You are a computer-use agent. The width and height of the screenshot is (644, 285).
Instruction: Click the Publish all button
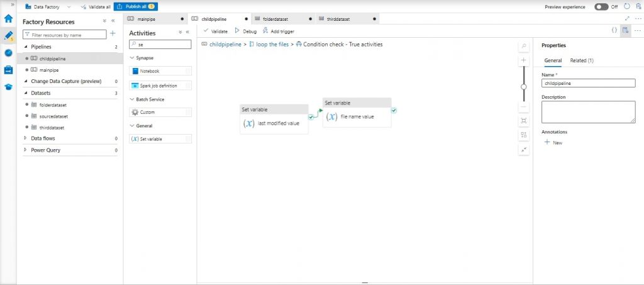tap(136, 6)
